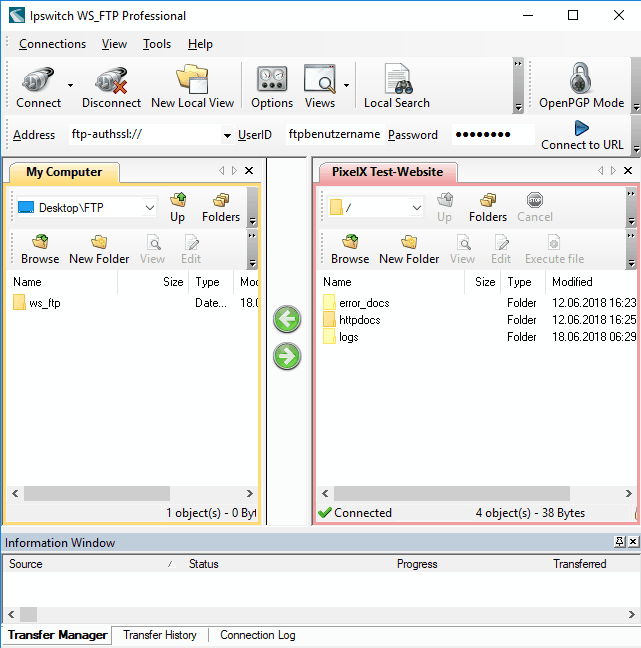Click View in local pane toolbar

coord(153,250)
